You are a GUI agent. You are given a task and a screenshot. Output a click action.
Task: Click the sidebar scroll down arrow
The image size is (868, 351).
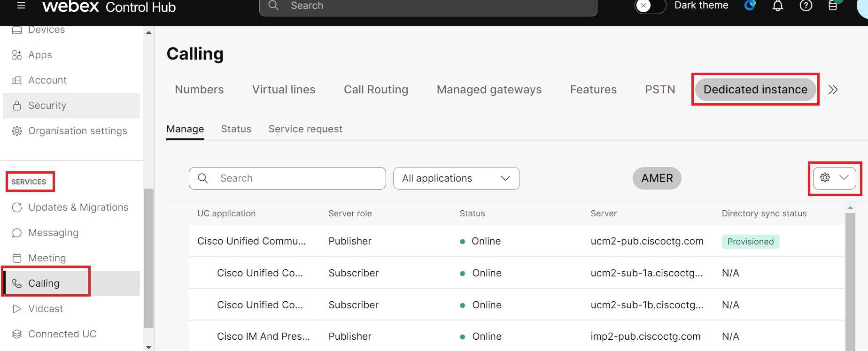pyautogui.click(x=148, y=347)
